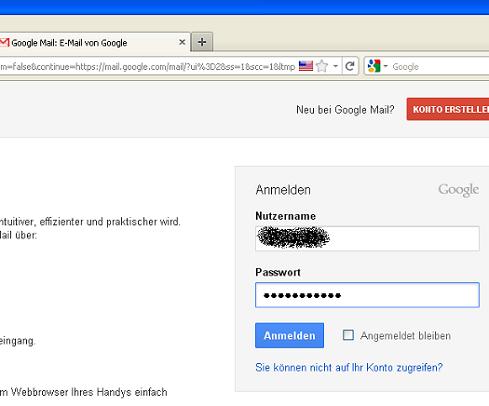Click the Nutzername label

[x=286, y=216]
